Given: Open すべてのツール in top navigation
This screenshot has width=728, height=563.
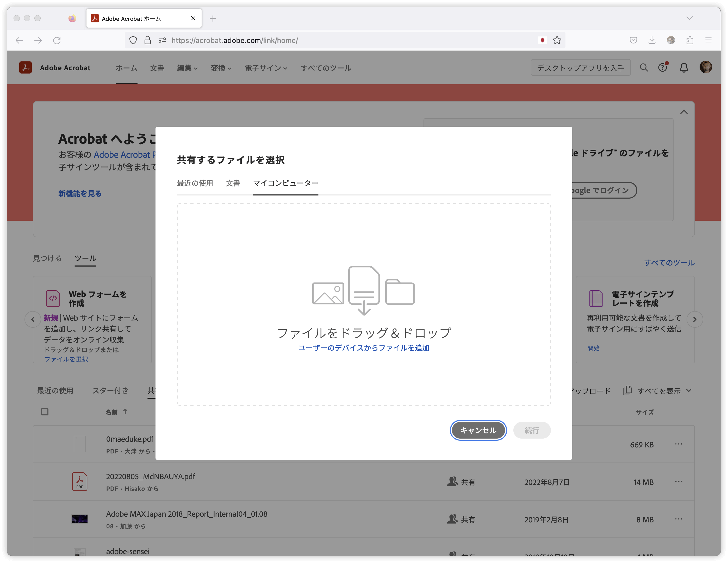Looking at the screenshot, I should pos(326,68).
